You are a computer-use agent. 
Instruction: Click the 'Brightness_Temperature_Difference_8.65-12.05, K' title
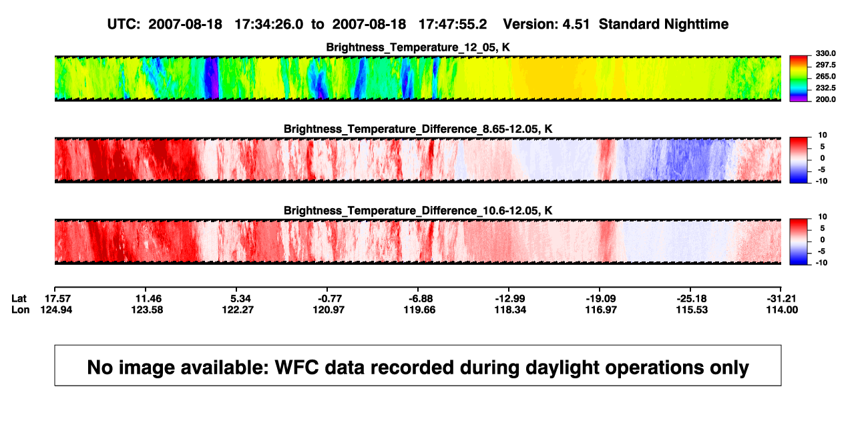pyautogui.click(x=418, y=129)
